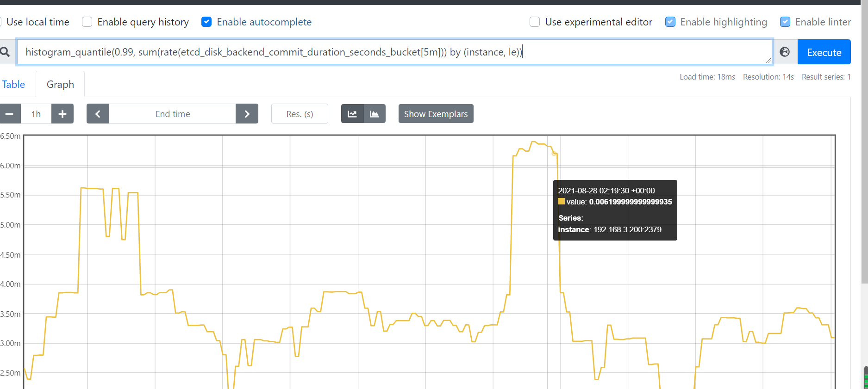Screen dimensions: 868x389
Task: Focus the PromQL expression input field
Action: point(394,52)
